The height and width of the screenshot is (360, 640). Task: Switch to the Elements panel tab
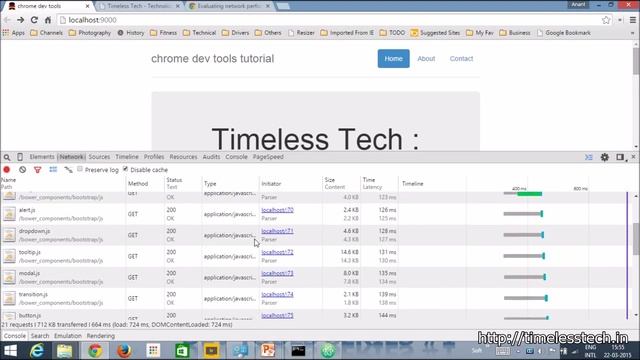coord(42,157)
